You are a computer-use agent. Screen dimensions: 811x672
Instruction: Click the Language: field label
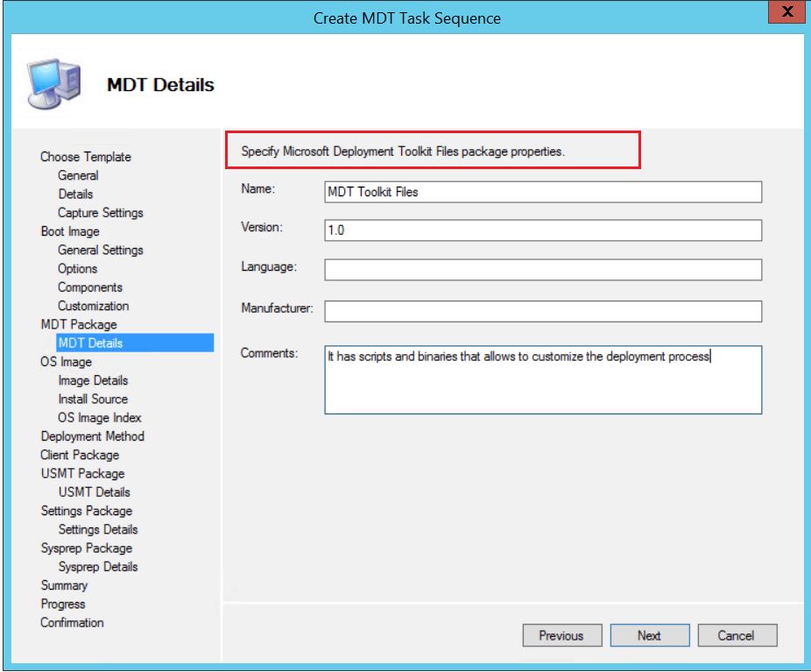(269, 266)
